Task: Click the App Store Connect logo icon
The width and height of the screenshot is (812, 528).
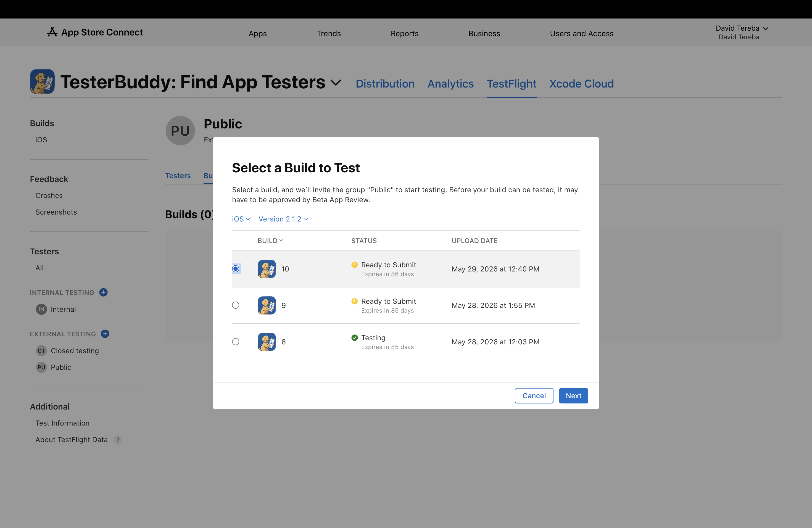Action: pos(52,32)
